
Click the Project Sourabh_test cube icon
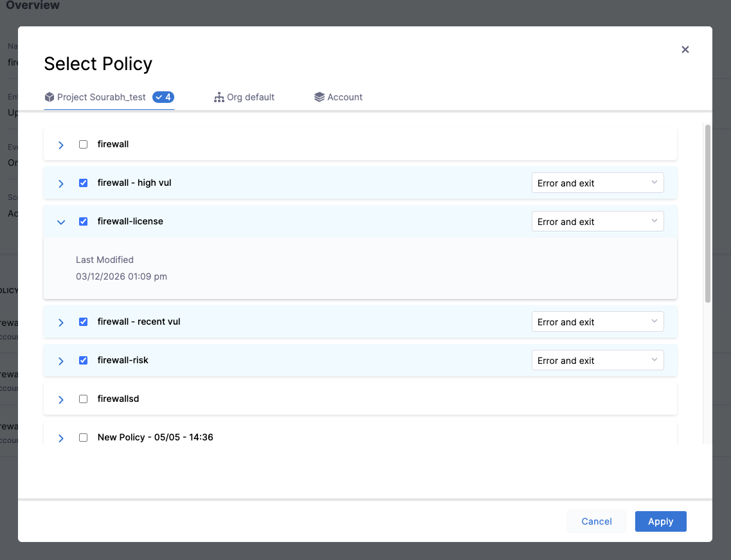(50, 97)
